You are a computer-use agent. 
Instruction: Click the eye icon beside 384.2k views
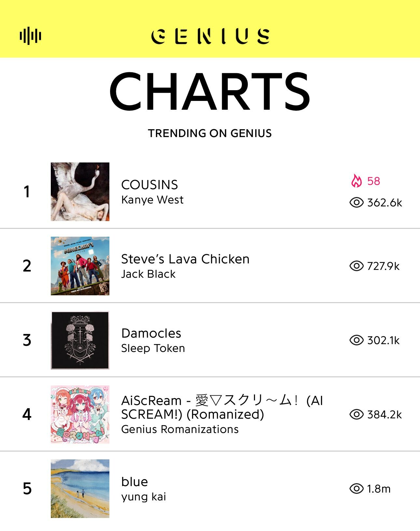[x=357, y=414]
